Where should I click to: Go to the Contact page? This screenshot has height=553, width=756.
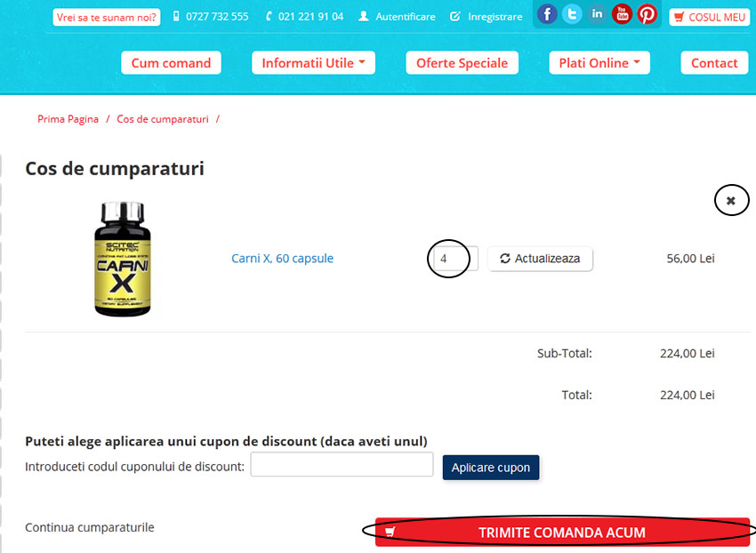714,63
